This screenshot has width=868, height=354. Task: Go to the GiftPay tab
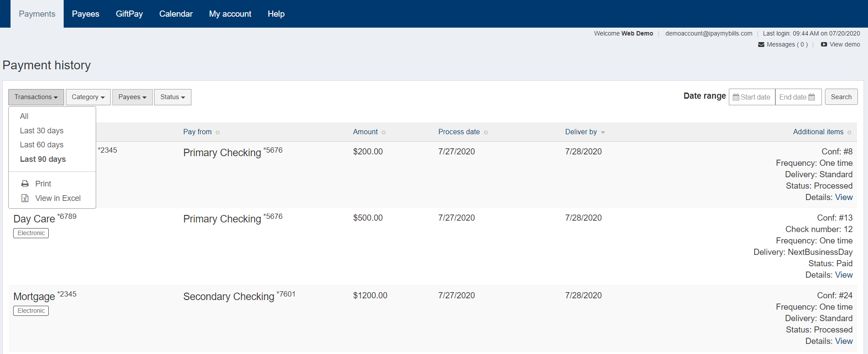coord(129,14)
